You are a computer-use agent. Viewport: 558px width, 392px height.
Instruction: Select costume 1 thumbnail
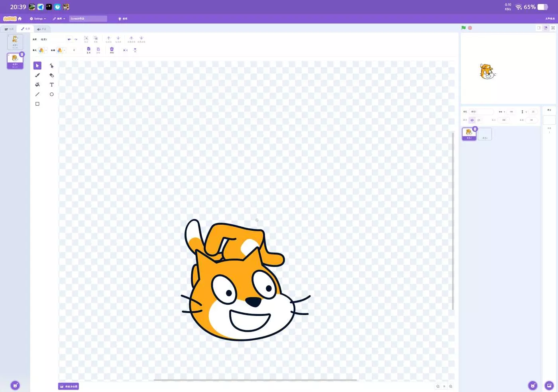pyautogui.click(x=15, y=42)
